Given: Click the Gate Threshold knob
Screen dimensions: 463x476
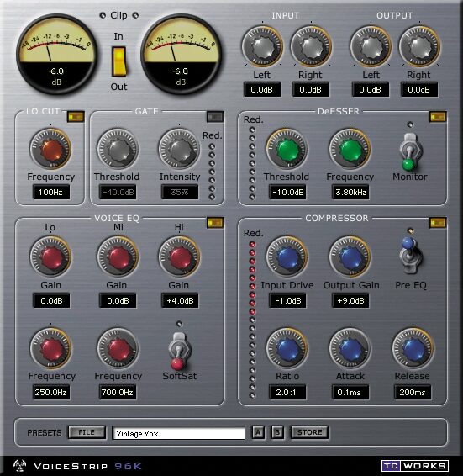Looking at the screenshot, I should point(118,149).
